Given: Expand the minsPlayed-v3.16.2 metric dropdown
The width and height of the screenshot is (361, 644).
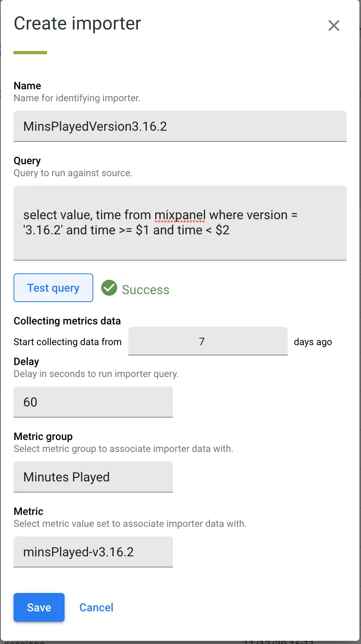Looking at the screenshot, I should tap(93, 552).
